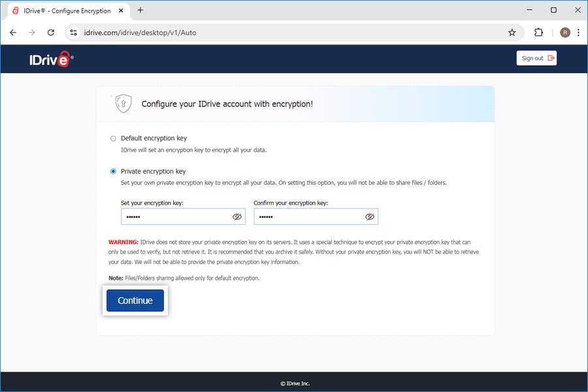Screen dimensions: 588x392
Task: Click the browser forward arrow
Action: [32, 33]
